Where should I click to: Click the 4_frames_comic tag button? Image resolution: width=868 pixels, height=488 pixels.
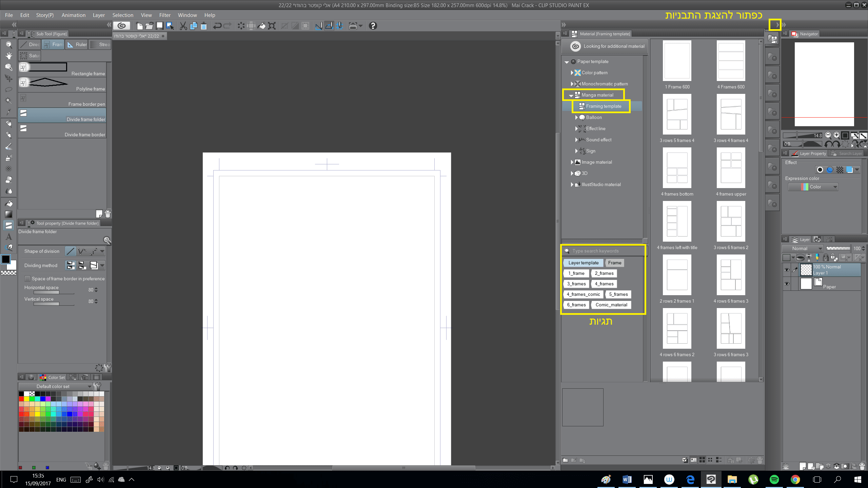(x=583, y=294)
